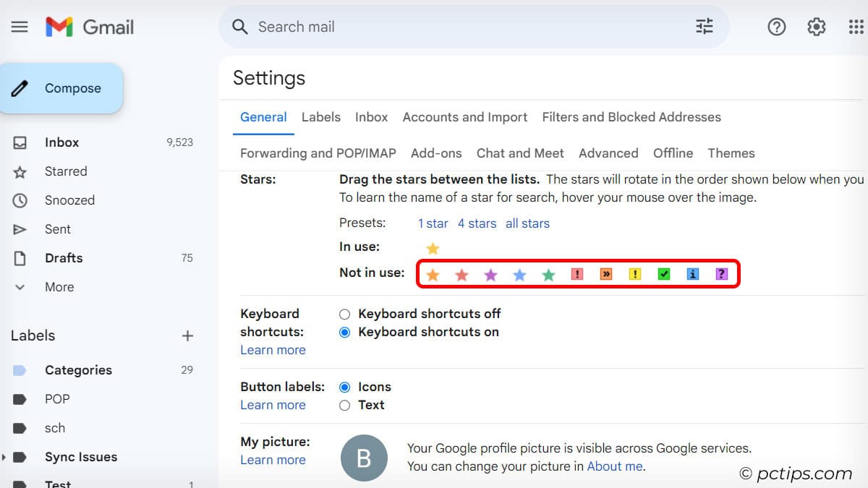Image resolution: width=868 pixels, height=488 pixels.
Task: Click the all stars preset link
Action: pyautogui.click(x=527, y=223)
